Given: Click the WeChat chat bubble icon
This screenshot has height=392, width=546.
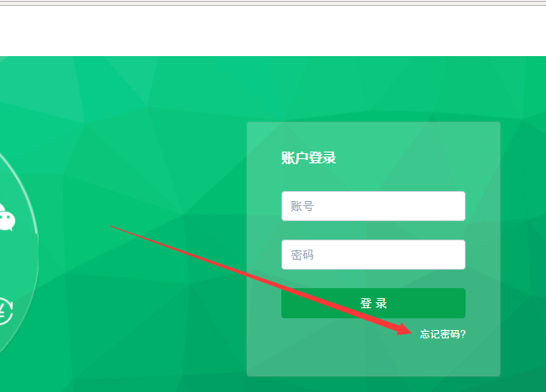Looking at the screenshot, I should click(6, 217).
